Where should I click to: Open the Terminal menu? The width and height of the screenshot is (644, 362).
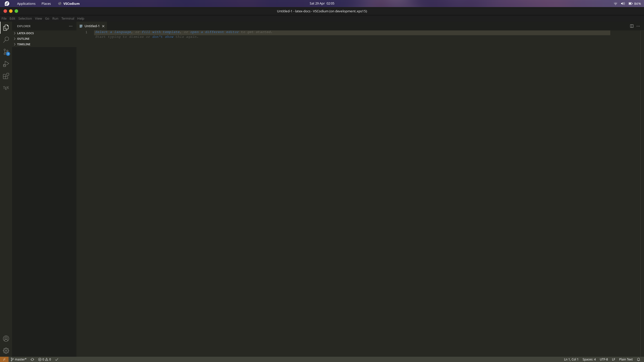click(68, 18)
